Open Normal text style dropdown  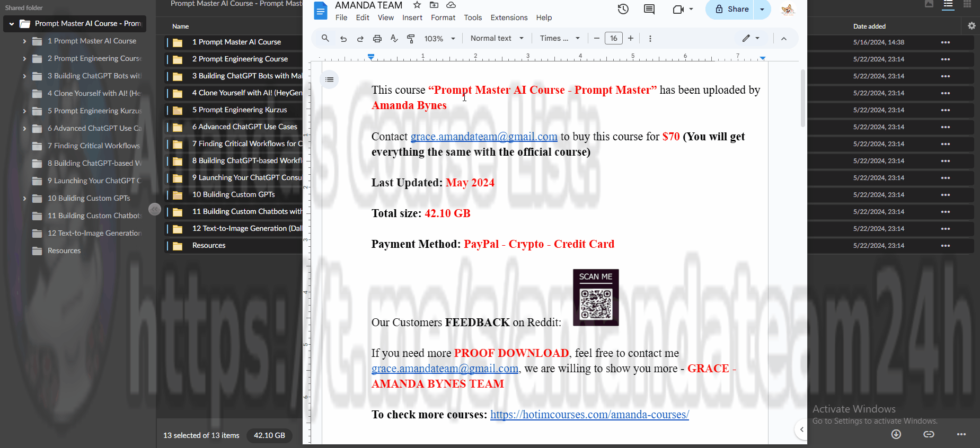point(497,38)
